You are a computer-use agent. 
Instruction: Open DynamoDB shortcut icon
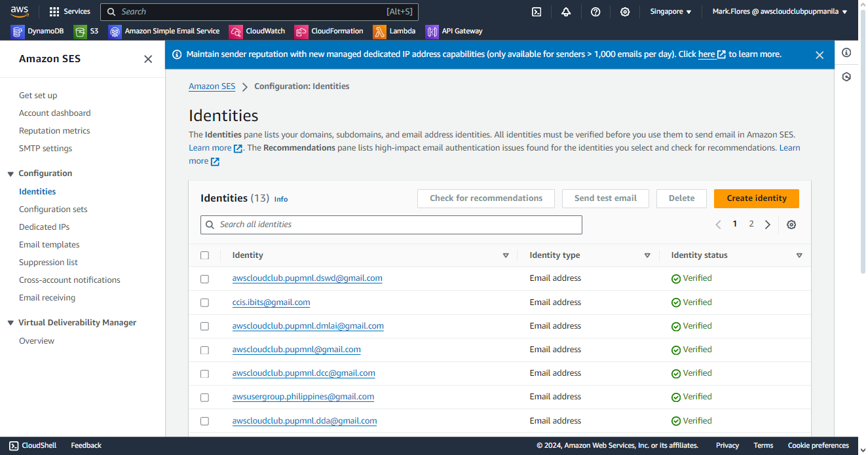(x=18, y=31)
